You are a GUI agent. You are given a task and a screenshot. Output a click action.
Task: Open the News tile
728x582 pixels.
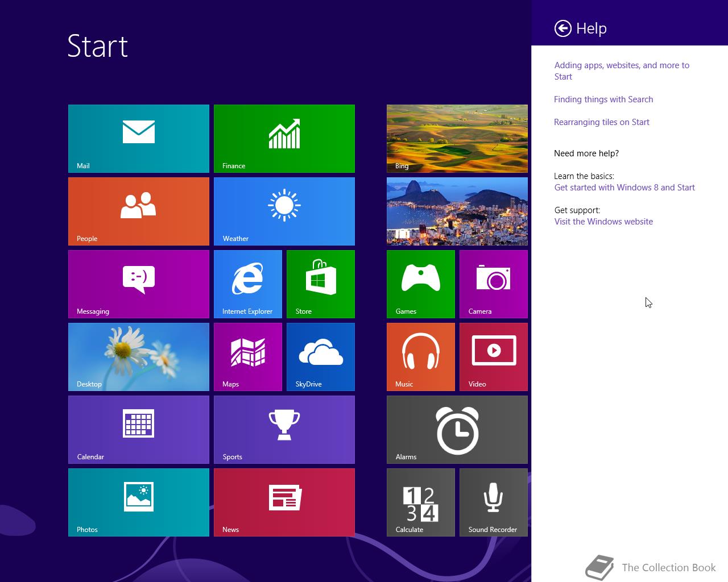click(284, 502)
